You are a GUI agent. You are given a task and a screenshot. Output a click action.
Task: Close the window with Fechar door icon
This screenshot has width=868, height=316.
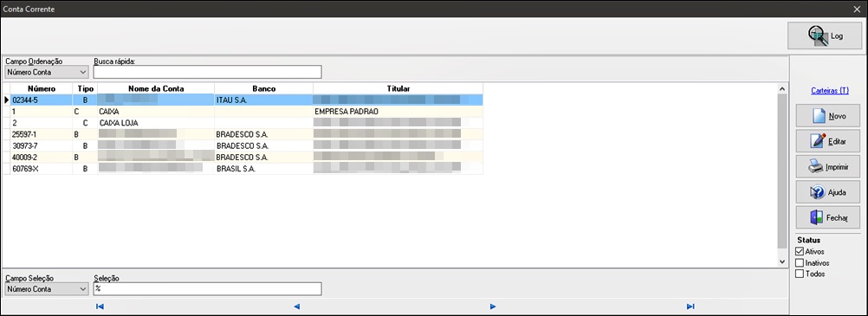click(x=828, y=217)
